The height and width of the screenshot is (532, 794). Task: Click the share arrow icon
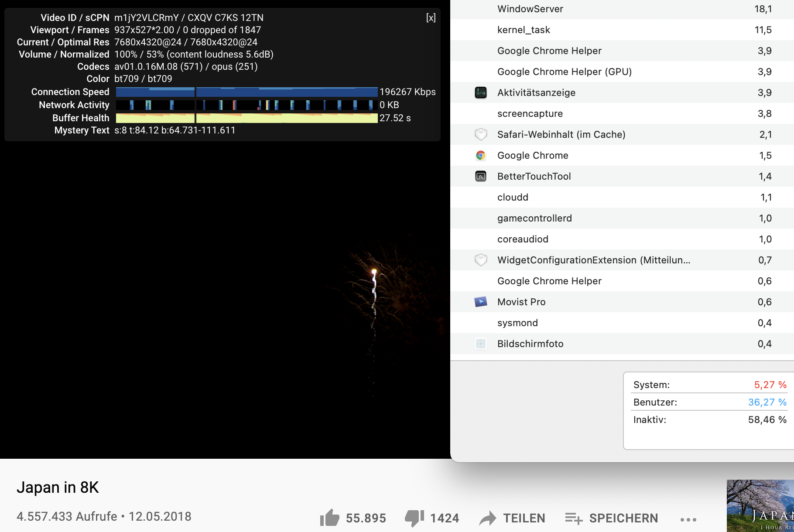(x=488, y=518)
